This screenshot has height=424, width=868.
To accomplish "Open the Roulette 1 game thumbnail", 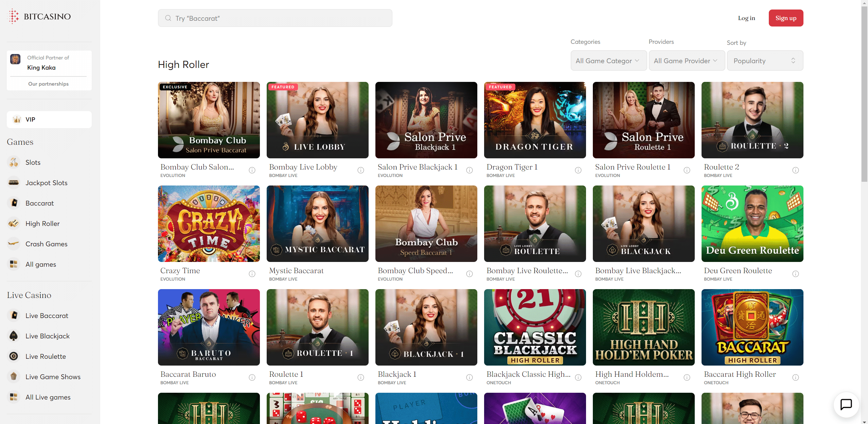I will tap(317, 327).
